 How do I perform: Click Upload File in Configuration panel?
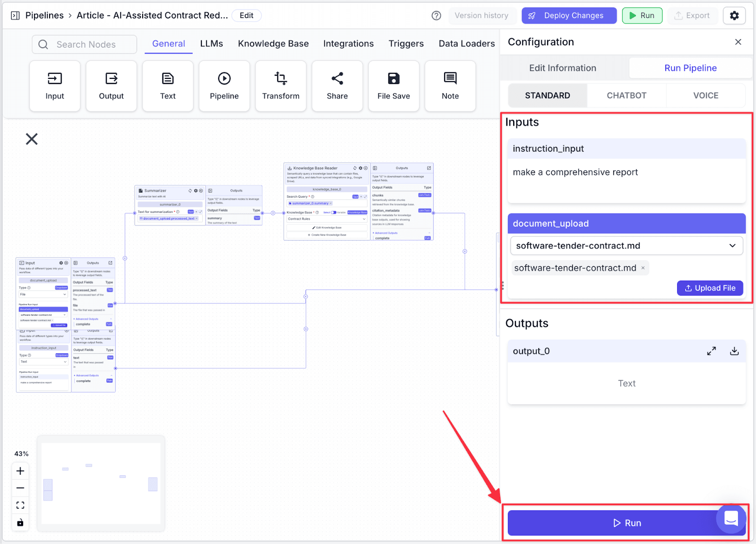(x=710, y=288)
